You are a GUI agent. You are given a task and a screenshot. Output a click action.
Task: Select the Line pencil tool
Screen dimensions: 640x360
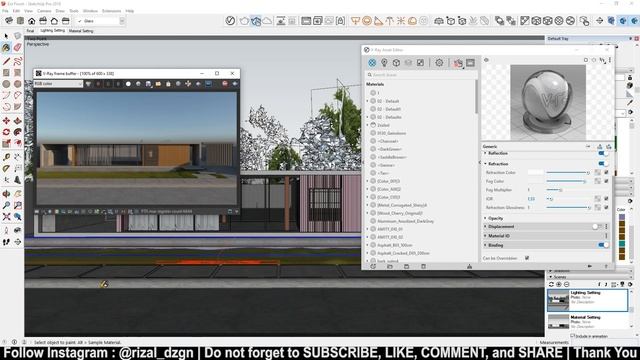pyautogui.click(x=6, y=61)
